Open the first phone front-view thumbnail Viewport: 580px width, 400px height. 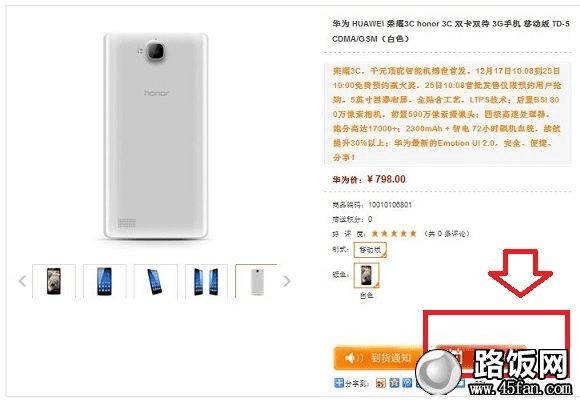[x=54, y=281]
